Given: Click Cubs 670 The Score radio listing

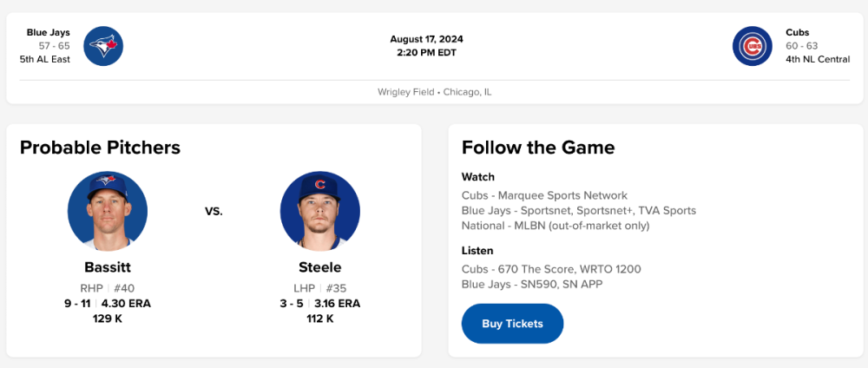Looking at the screenshot, I should (551, 269).
